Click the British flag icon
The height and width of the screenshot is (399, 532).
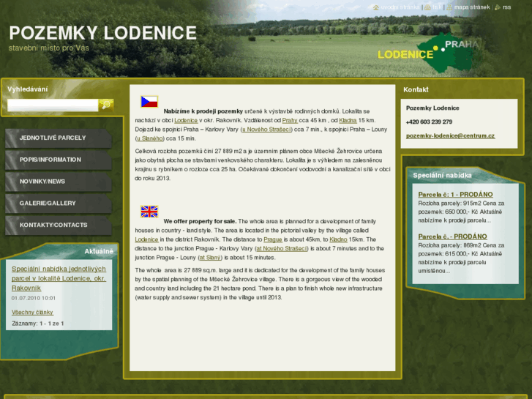pos(149,212)
